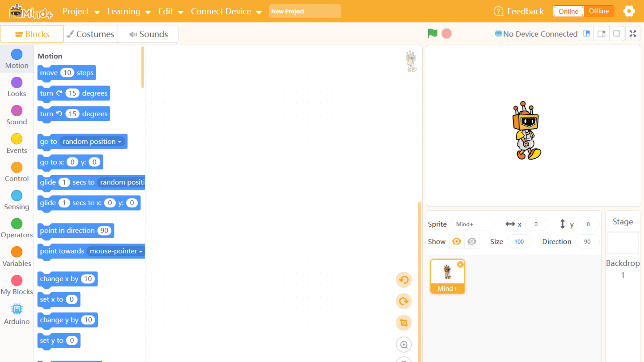Show the sprite with the eye toggle
Screen dimensions: 644x362
pos(457,241)
